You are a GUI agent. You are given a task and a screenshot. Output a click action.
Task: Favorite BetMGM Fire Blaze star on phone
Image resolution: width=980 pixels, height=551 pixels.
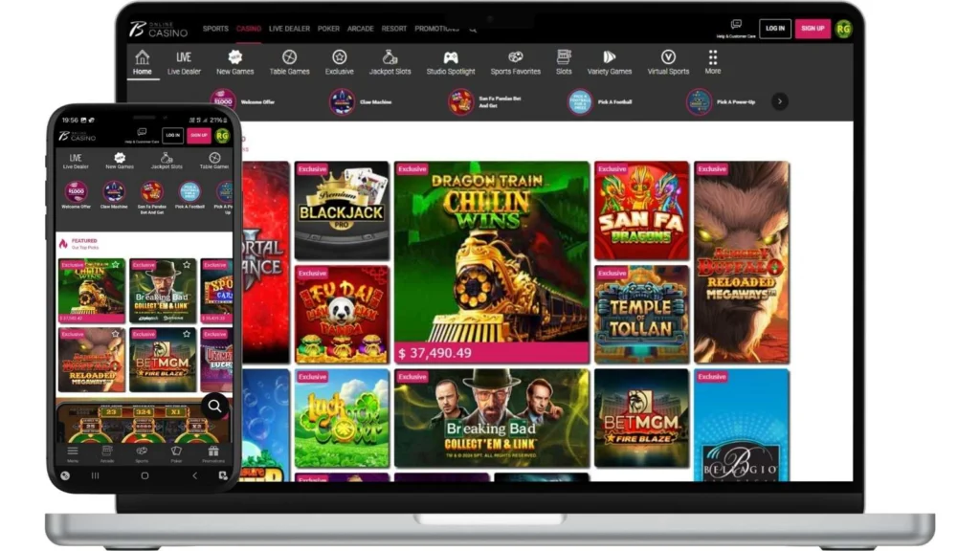pos(187,334)
